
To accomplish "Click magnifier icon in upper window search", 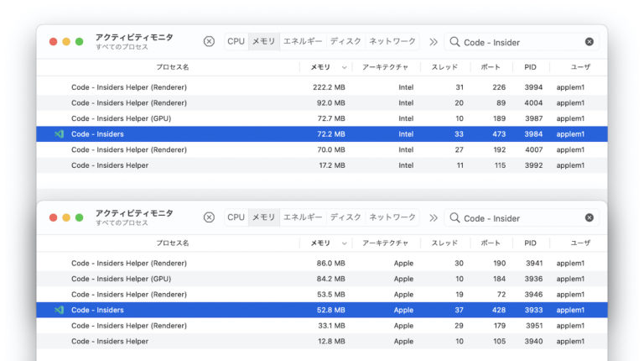I will tap(454, 41).
